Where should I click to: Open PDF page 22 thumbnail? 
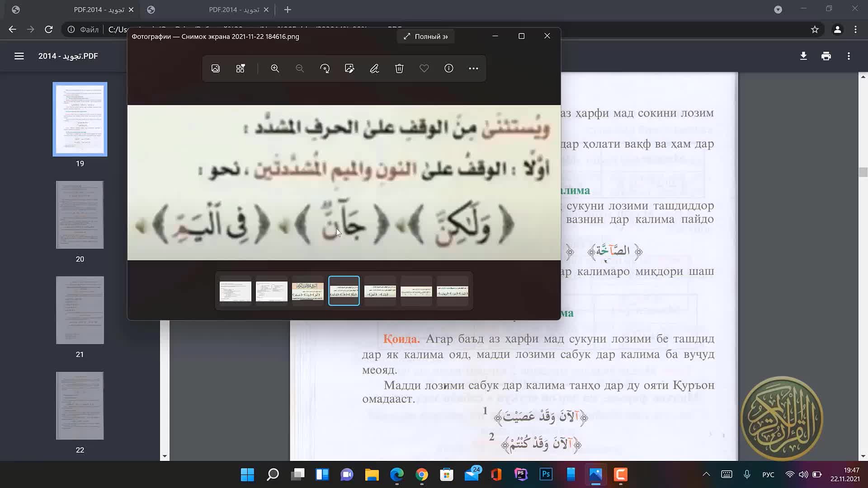(80, 406)
